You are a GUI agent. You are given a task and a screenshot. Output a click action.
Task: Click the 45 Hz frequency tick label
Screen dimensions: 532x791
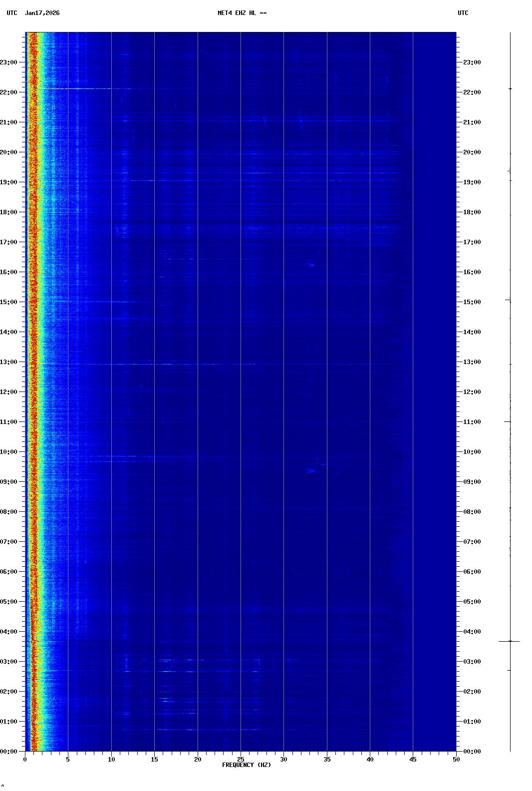[413, 760]
